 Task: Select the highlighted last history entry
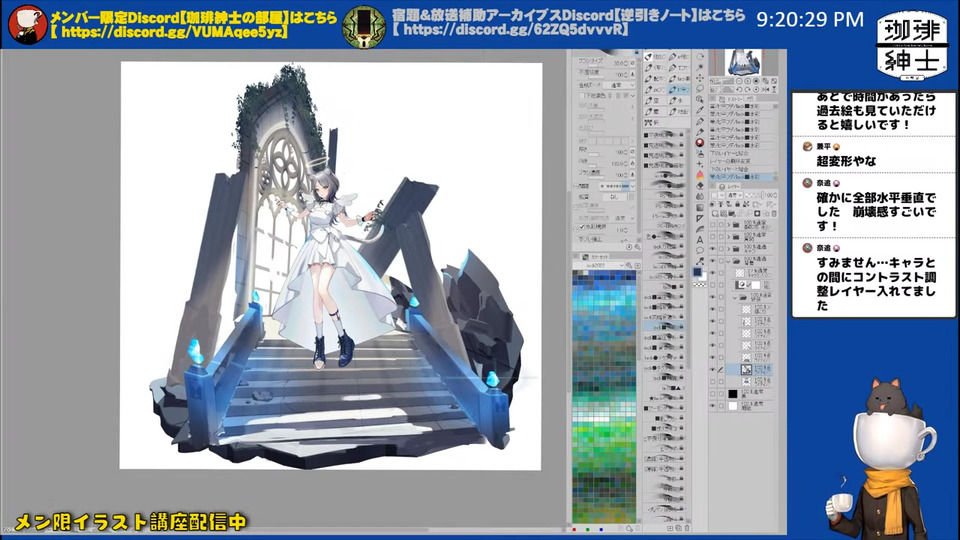(x=742, y=177)
